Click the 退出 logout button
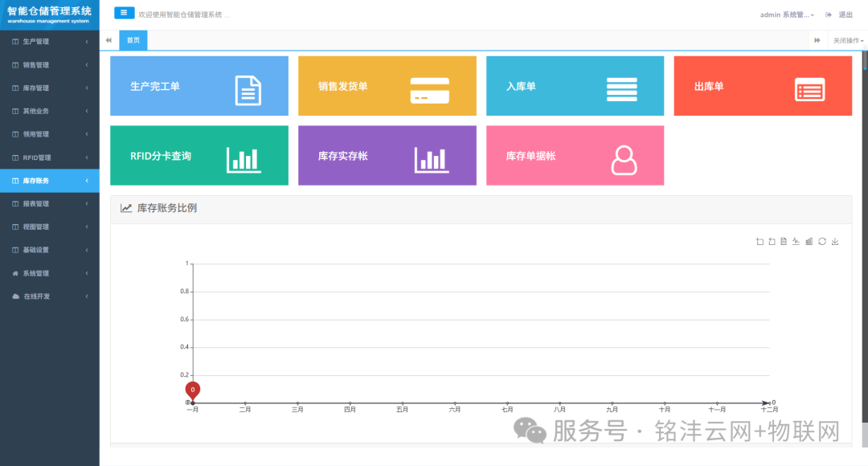 [844, 14]
